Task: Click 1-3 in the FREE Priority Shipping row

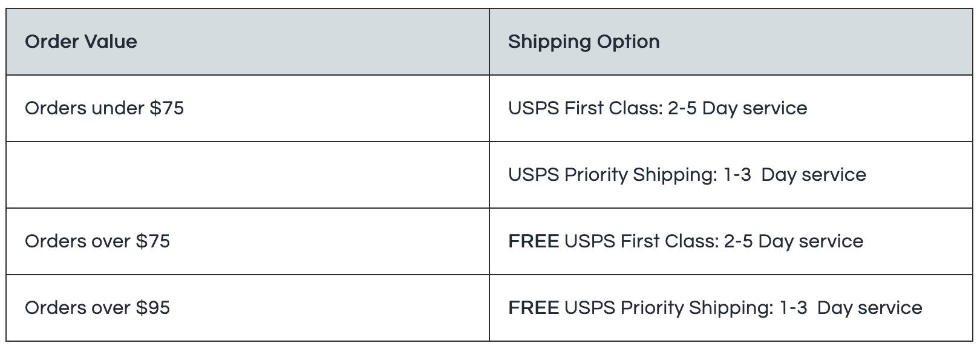Action: [x=793, y=308]
